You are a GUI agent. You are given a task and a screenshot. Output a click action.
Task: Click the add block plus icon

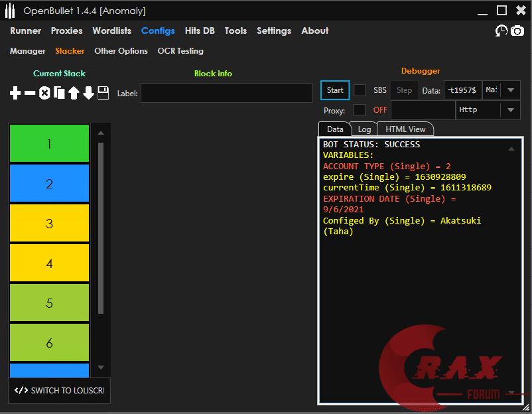click(15, 93)
